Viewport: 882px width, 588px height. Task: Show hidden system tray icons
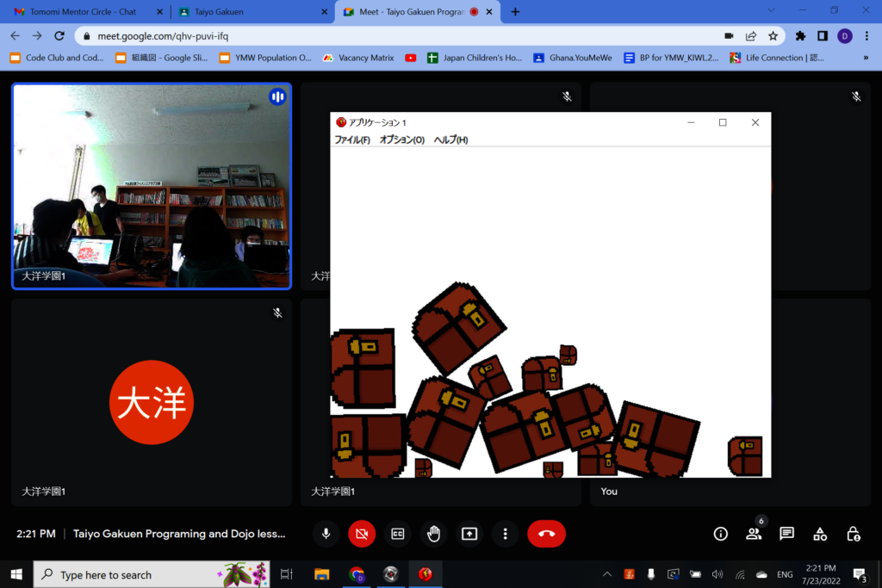(607, 574)
